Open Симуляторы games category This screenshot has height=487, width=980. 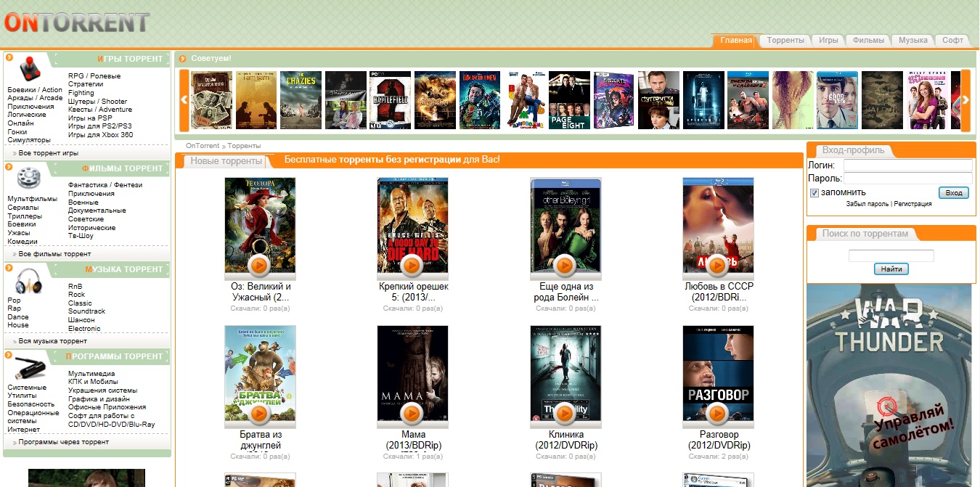[x=29, y=140]
